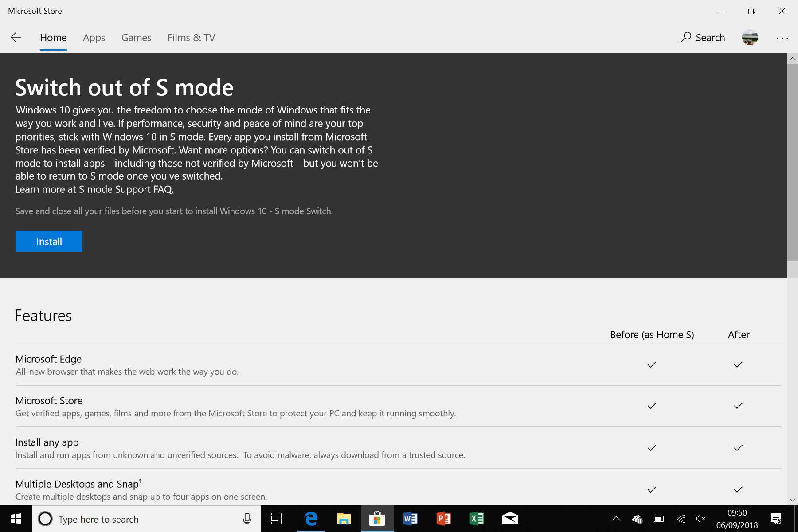Select the 'Microsoft Store' feature row title
798x532 pixels.
[x=49, y=401]
